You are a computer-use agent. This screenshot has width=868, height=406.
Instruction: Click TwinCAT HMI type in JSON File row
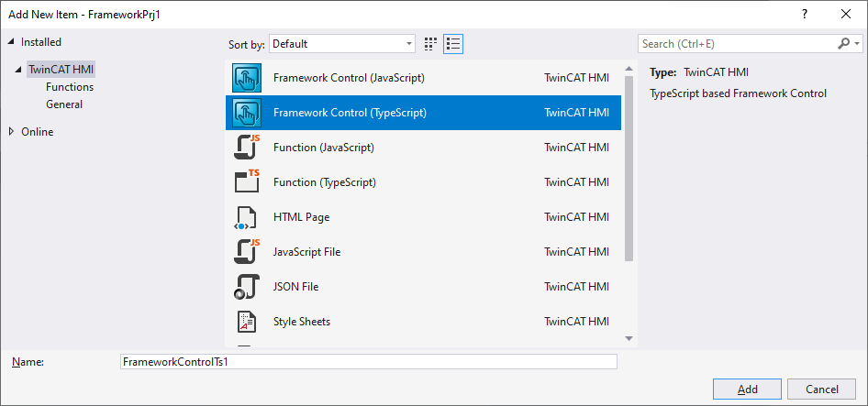[577, 287]
